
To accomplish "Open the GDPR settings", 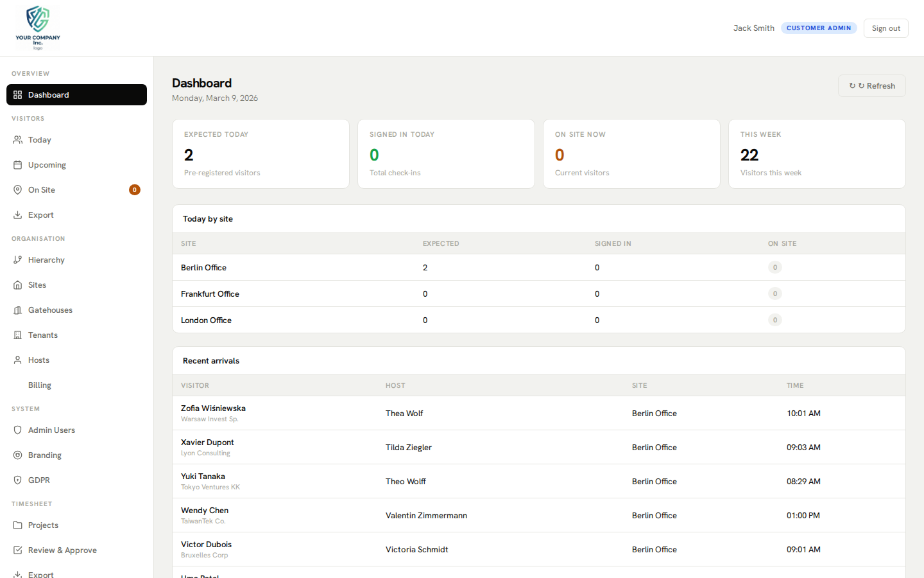I will point(39,480).
